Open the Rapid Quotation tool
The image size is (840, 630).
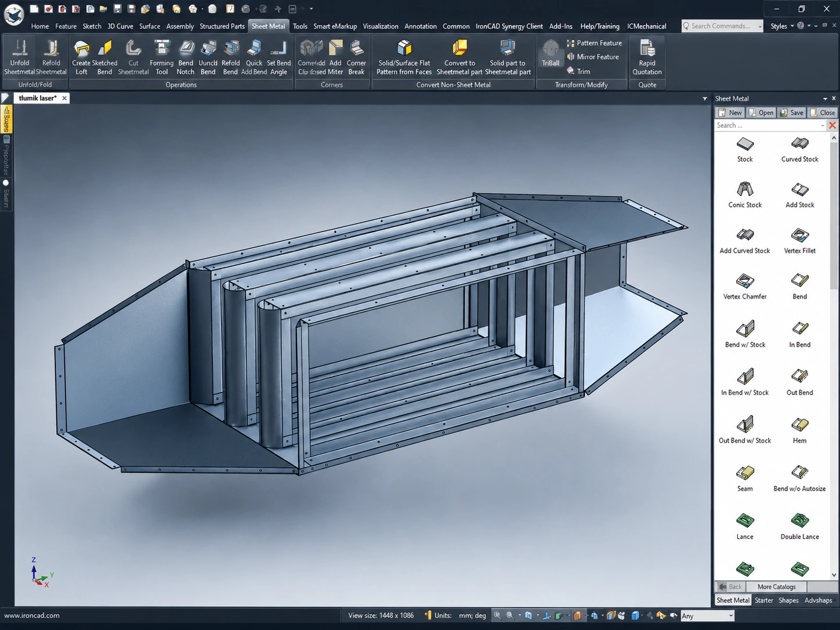coord(647,57)
